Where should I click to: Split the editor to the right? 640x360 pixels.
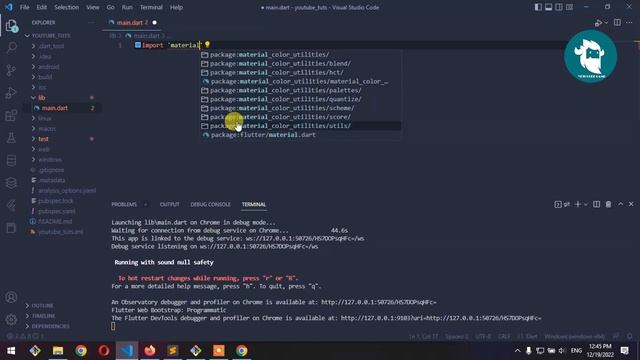617,22
